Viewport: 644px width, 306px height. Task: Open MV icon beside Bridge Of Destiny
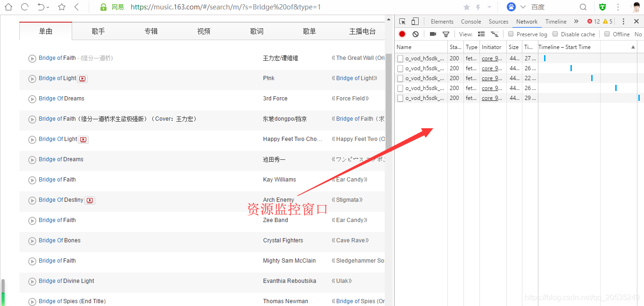(90, 200)
